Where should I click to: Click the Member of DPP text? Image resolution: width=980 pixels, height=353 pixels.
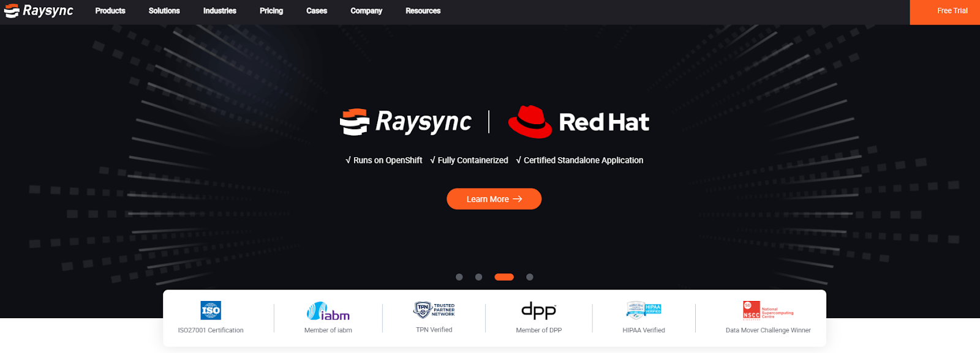pyautogui.click(x=539, y=330)
